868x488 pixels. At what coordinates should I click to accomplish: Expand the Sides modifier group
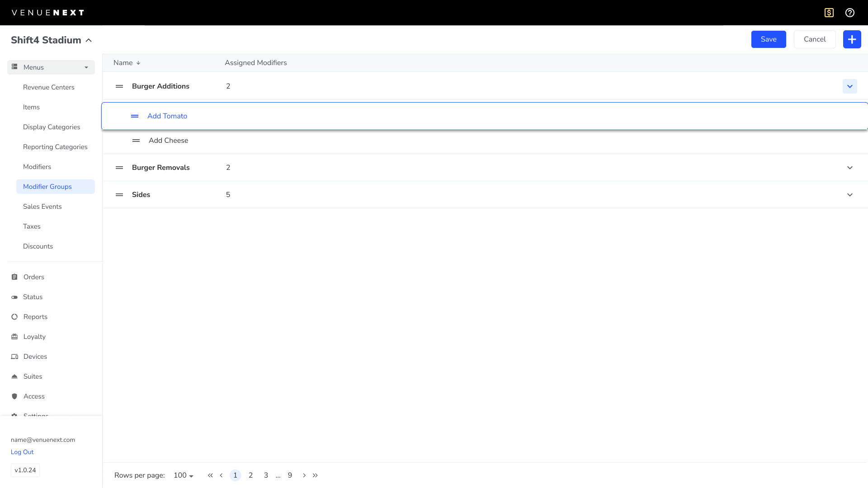click(849, 195)
